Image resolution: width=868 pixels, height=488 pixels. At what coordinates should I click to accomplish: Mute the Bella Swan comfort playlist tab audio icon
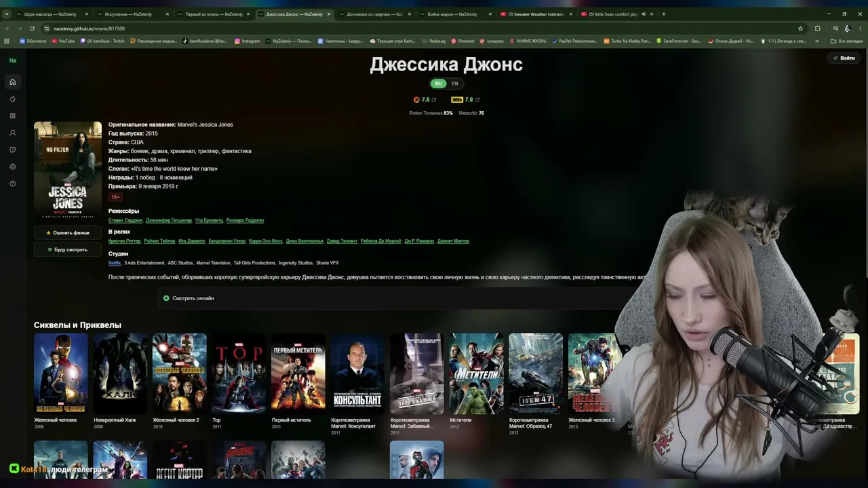643,14
